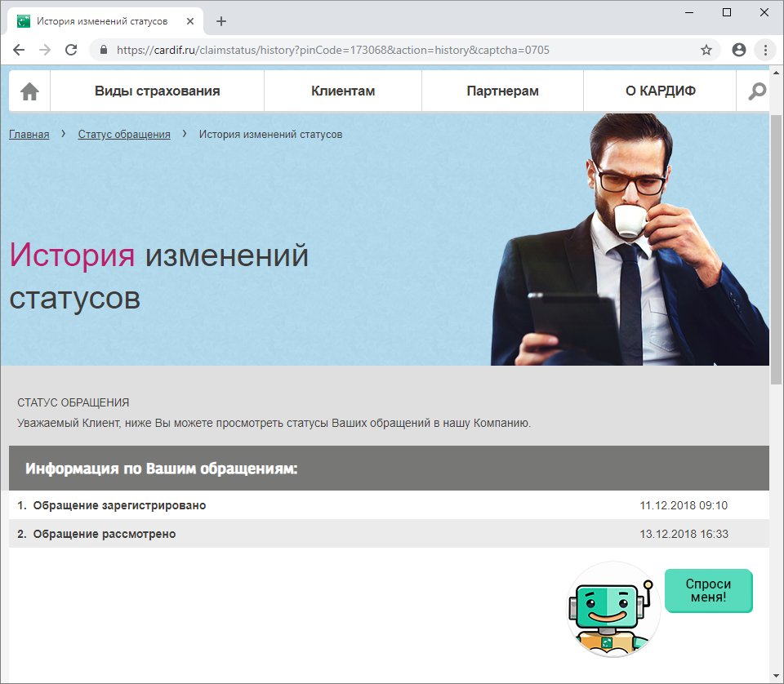Image resolution: width=784 pixels, height=684 pixels.
Task: Select the Обращение зарегистрировано row
Action: [389, 505]
